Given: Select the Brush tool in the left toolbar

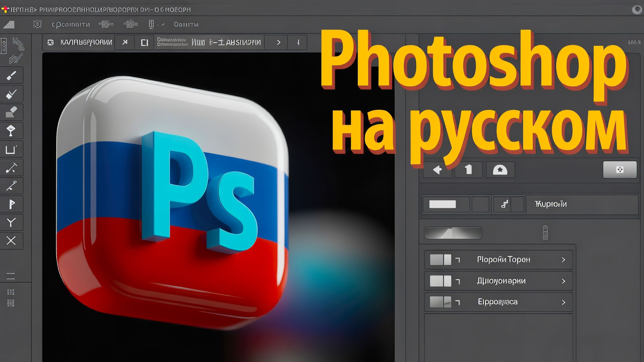Looking at the screenshot, I should [x=12, y=75].
